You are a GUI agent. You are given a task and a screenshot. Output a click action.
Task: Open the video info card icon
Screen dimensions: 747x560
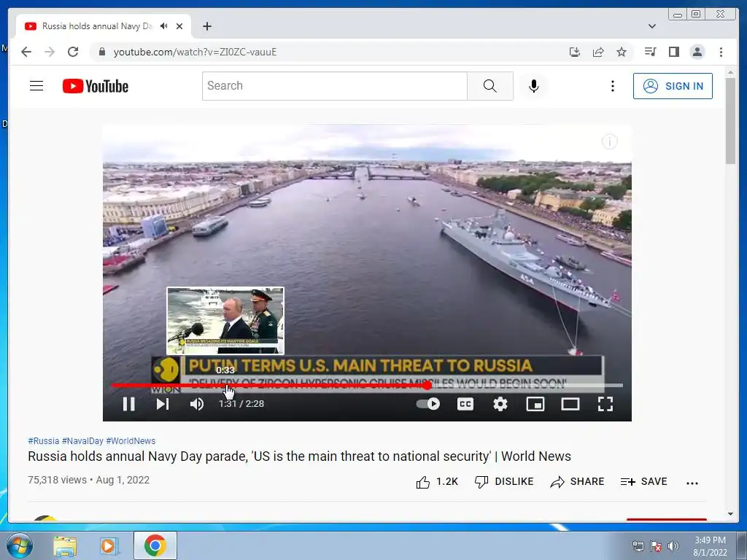[x=610, y=141]
